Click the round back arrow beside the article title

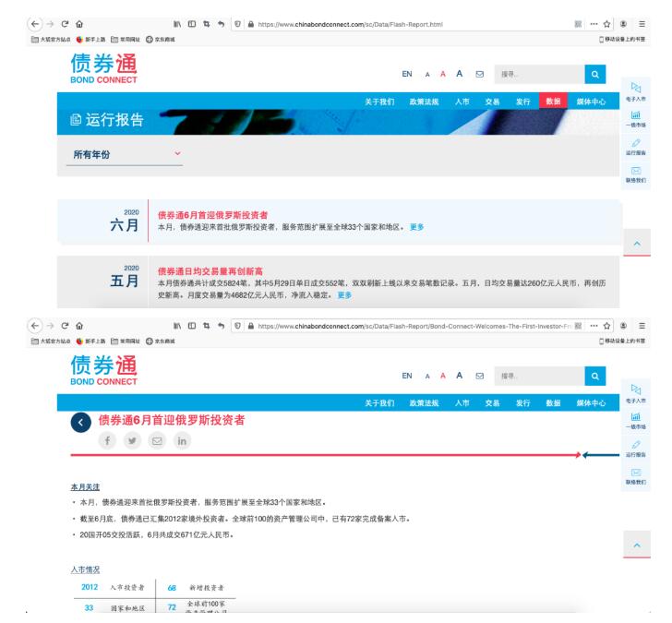(82, 422)
